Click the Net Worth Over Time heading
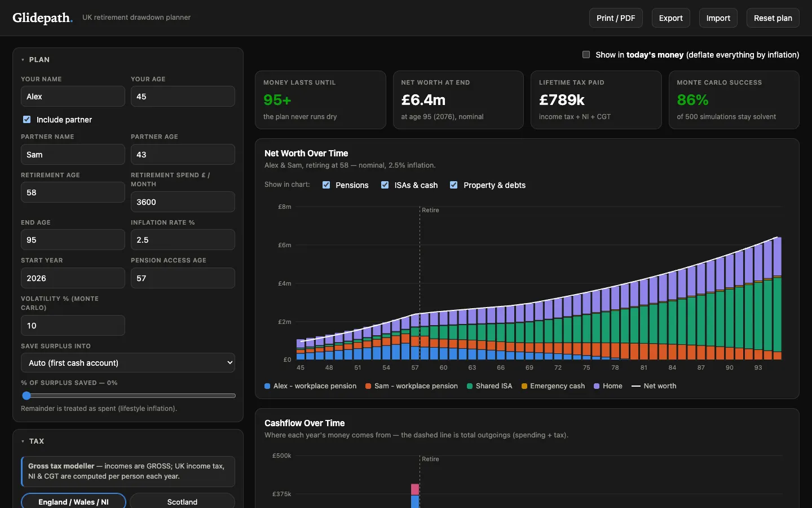812x508 pixels. point(306,154)
